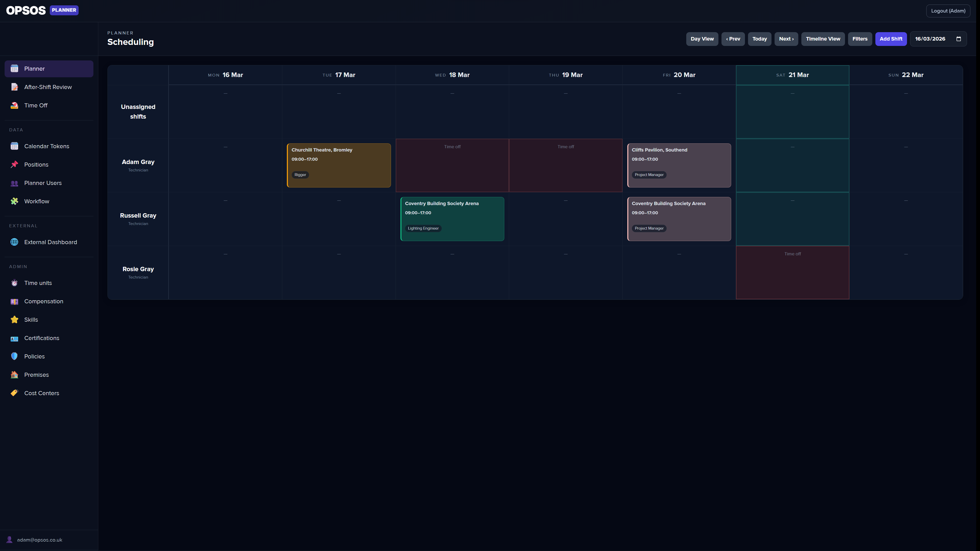Select the Planner calendar icon

point(14,69)
